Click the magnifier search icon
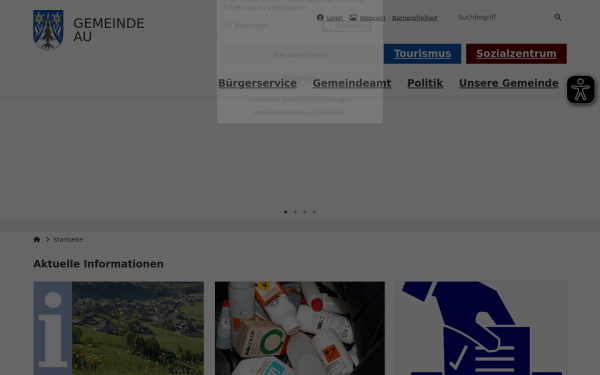Image resolution: width=600 pixels, height=375 pixels. coord(558,17)
